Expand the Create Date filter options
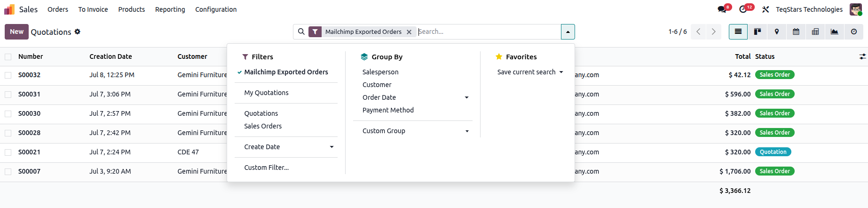Screen dimensions: 868x208 point(286,147)
